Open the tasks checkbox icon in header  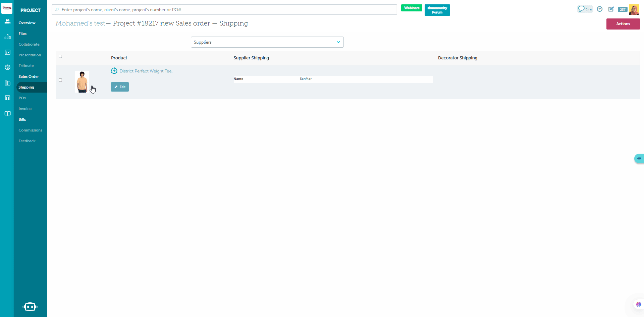point(611,9)
